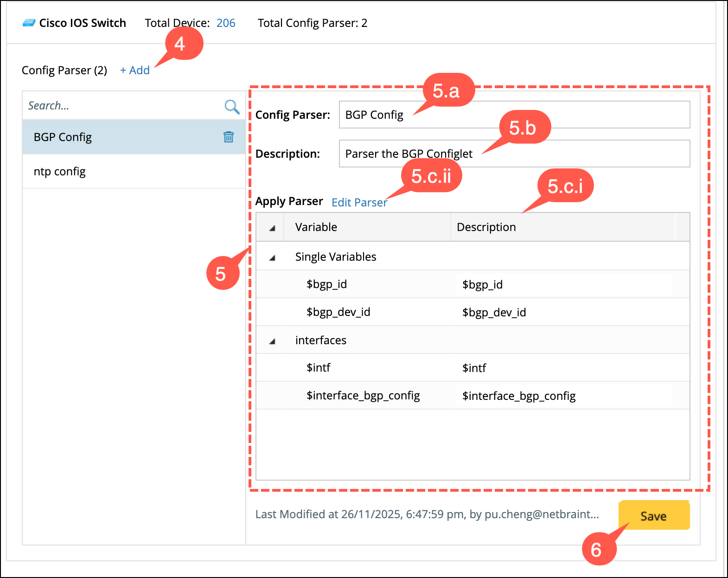Image resolution: width=728 pixels, height=578 pixels.
Task: Collapse the Single Variables group
Action: [x=272, y=257]
